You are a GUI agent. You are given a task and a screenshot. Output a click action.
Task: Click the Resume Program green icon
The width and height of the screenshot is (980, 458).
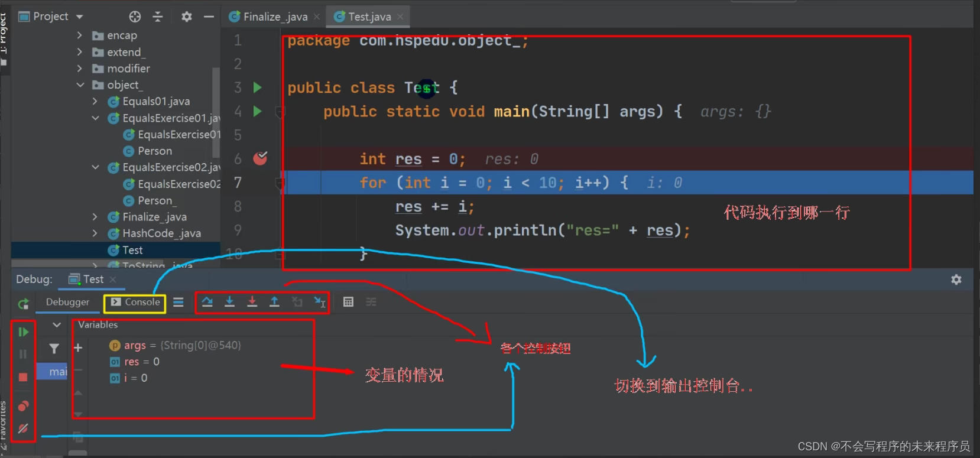point(23,332)
